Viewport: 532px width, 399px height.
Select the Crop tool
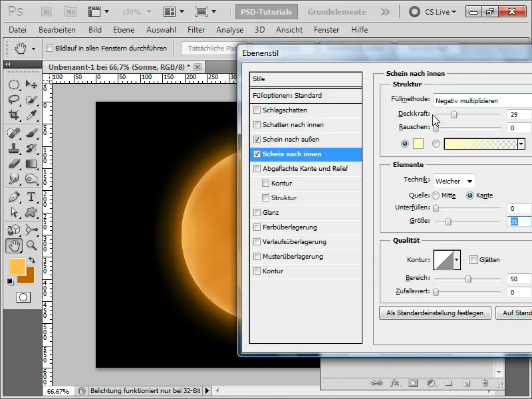pyautogui.click(x=13, y=115)
